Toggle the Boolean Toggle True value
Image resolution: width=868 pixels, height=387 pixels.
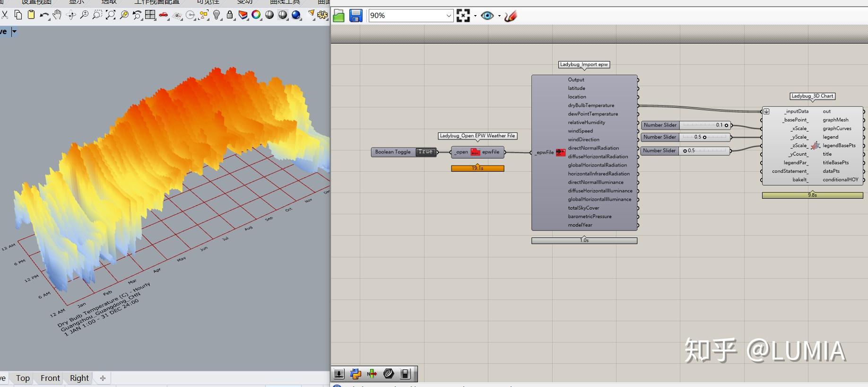(x=425, y=152)
